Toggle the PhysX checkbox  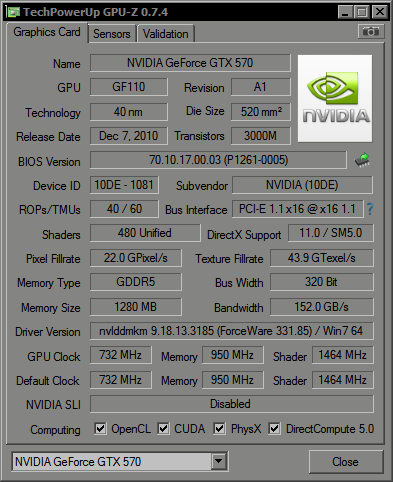219,429
